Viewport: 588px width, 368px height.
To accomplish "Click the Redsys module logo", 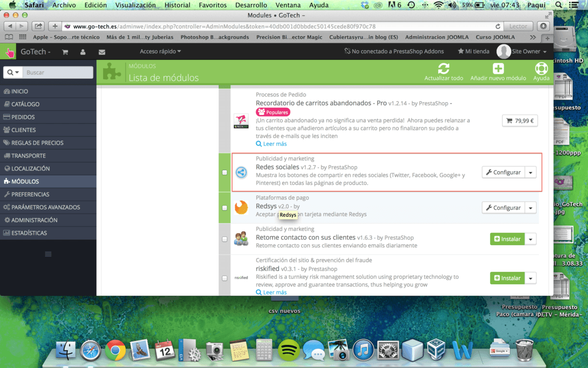I will coord(241,208).
